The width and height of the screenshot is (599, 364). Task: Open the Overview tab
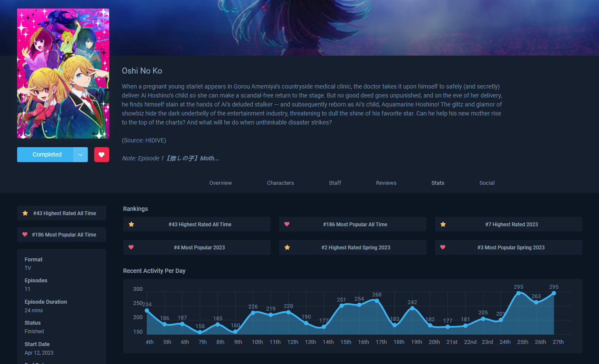pyautogui.click(x=221, y=183)
